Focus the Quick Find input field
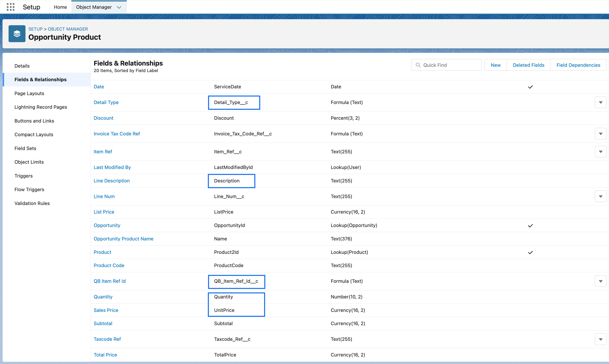609x364 pixels. pyautogui.click(x=446, y=65)
